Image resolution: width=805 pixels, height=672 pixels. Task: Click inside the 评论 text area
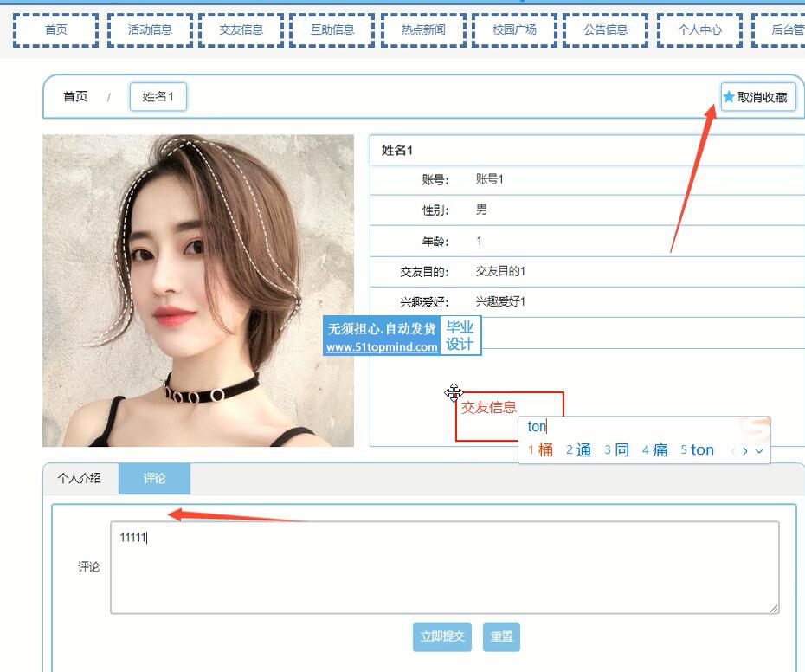click(444, 567)
